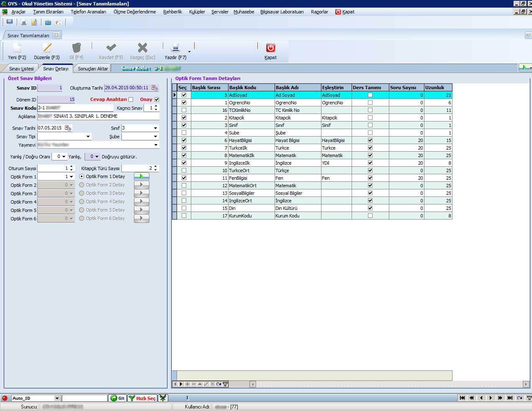
Task: Sort grid by Soru Sayısı column header
Action: 406,88
